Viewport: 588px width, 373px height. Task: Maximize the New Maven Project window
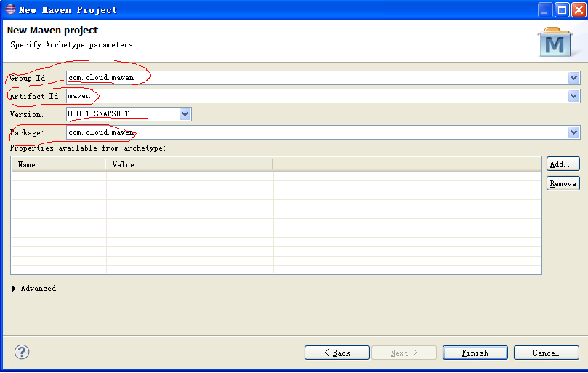click(x=562, y=9)
